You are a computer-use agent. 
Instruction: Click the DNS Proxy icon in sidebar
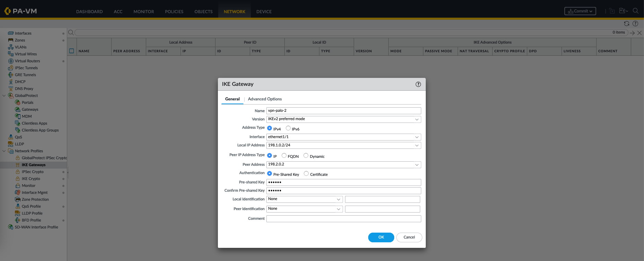(x=11, y=89)
